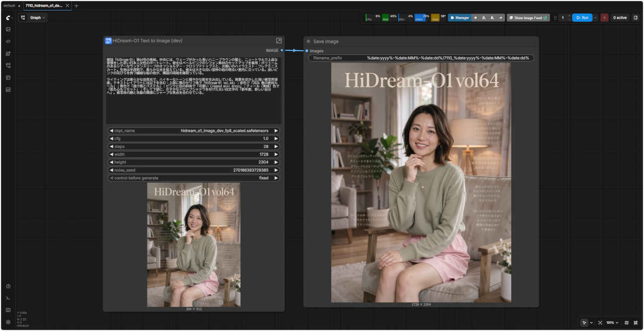Click the select mode cursor icon

point(584,322)
